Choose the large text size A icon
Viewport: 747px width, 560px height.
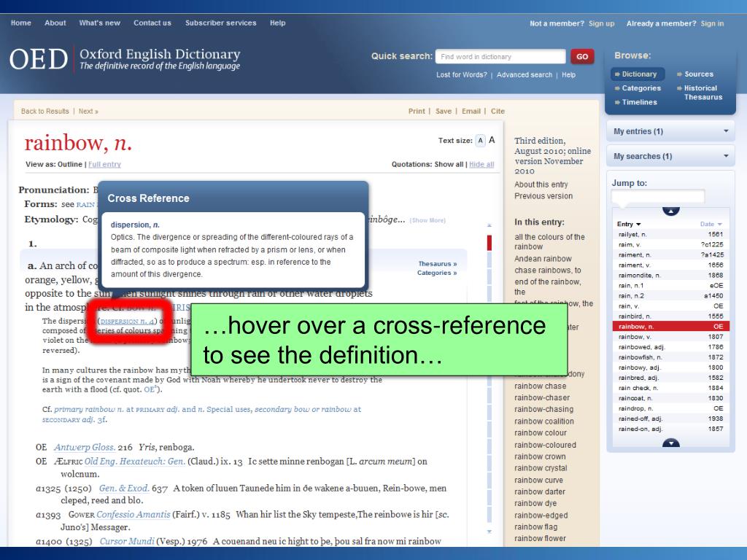[492, 140]
